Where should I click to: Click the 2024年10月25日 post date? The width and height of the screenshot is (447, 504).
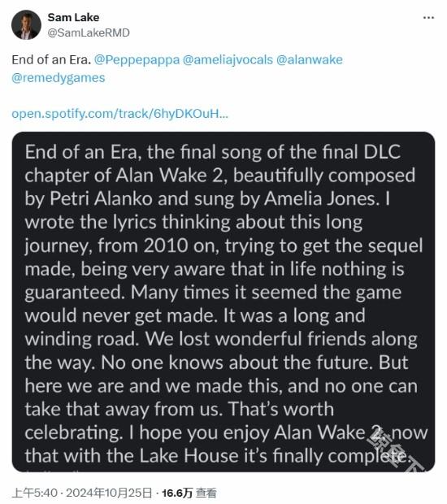[x=109, y=493]
